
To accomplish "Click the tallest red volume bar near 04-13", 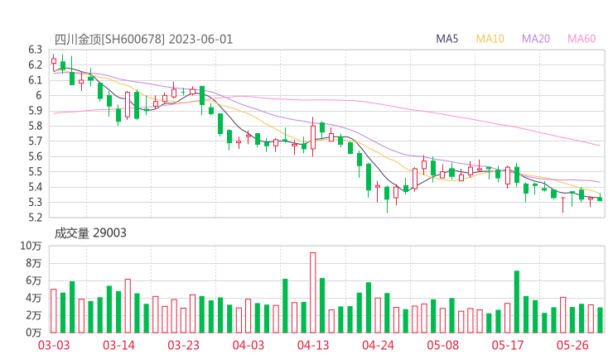I will coord(313,293).
